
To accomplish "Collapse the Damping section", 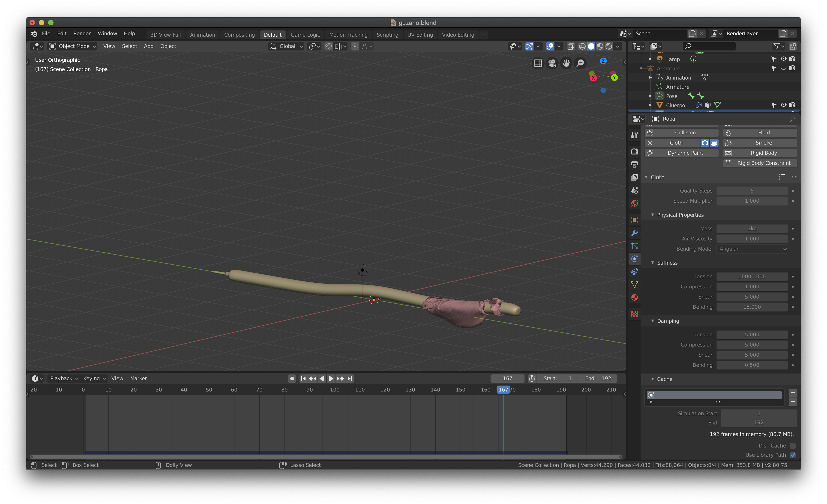I will (653, 321).
